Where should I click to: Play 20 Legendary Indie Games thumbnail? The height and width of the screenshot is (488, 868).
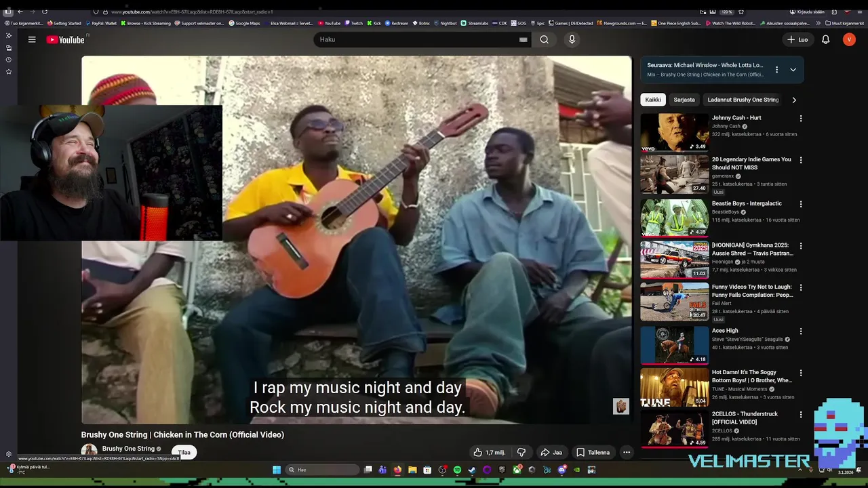point(674,174)
